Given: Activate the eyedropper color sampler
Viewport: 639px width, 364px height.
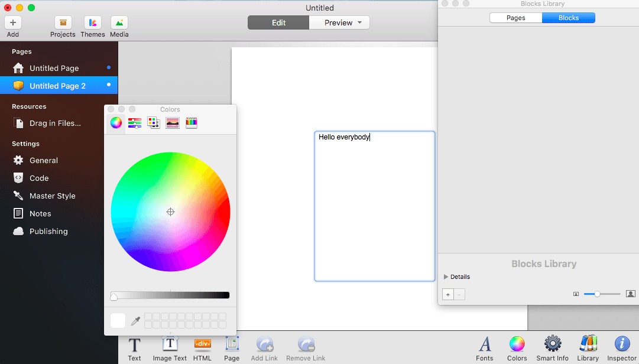Looking at the screenshot, I should (136, 321).
